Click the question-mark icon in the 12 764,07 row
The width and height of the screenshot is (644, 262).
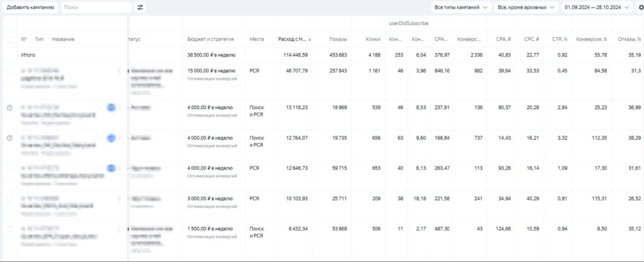coord(9,138)
